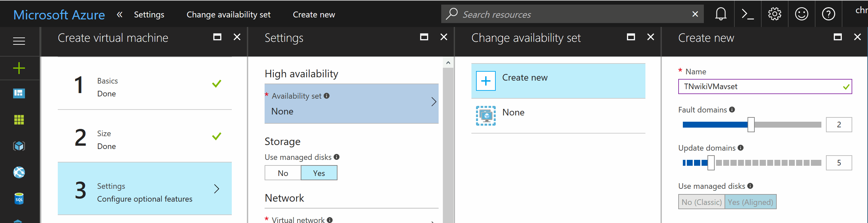Close the Settings blade

pyautogui.click(x=444, y=37)
